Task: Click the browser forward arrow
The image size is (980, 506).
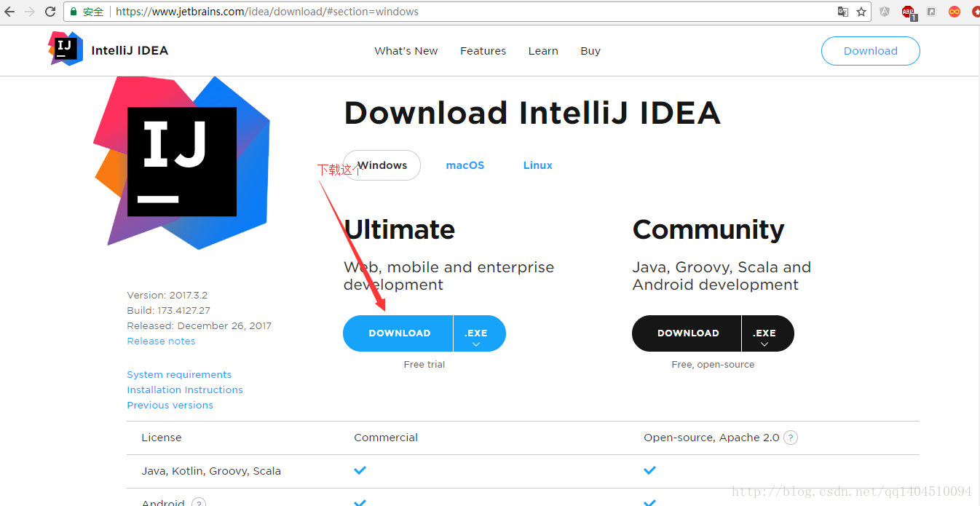Action: [x=30, y=12]
